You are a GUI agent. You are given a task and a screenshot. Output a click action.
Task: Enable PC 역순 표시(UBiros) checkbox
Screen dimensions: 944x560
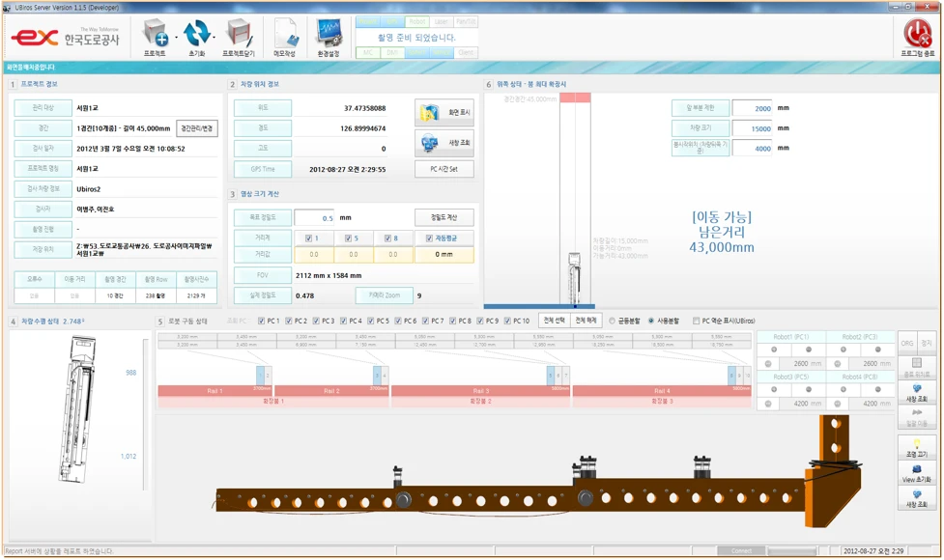[x=696, y=322]
